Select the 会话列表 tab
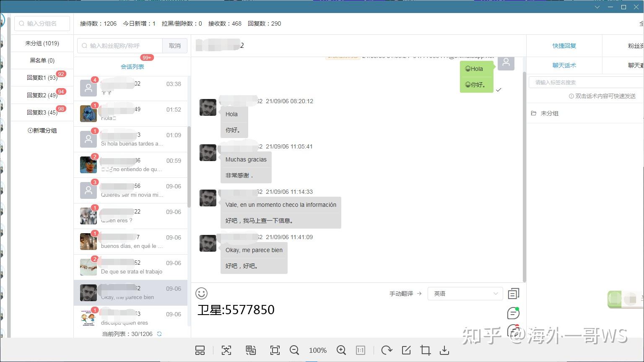The image size is (644, 362). pyautogui.click(x=132, y=67)
